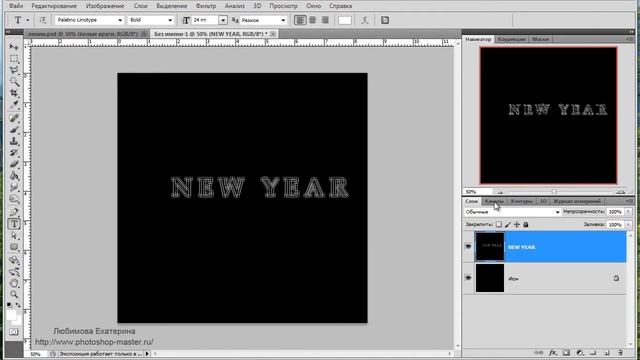Toggle lock image pixels
Screen dimensions: 640x360
[508, 224]
